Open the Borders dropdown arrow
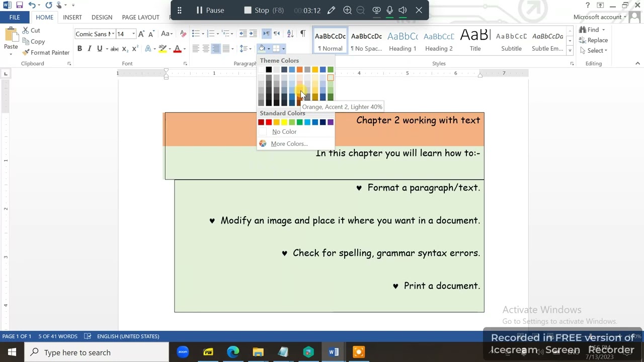The width and height of the screenshot is (644, 362). tap(283, 49)
